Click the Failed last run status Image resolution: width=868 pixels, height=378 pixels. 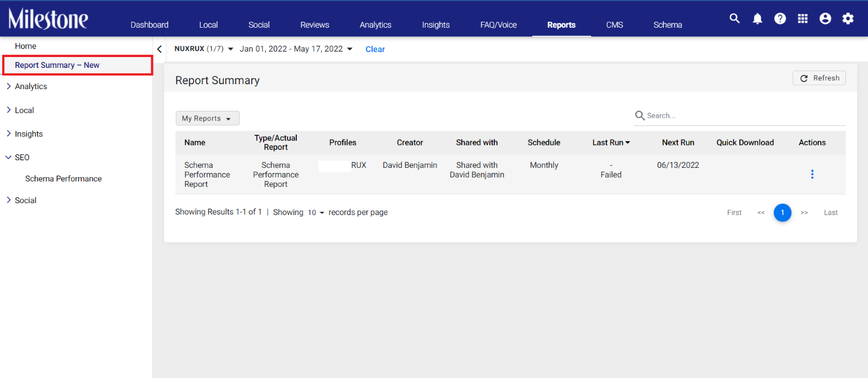point(611,175)
